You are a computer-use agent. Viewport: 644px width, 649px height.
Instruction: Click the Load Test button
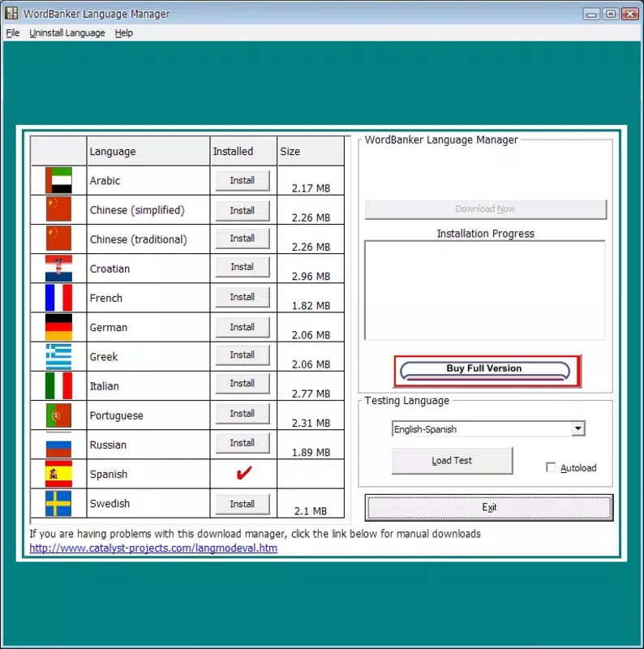coord(452,461)
